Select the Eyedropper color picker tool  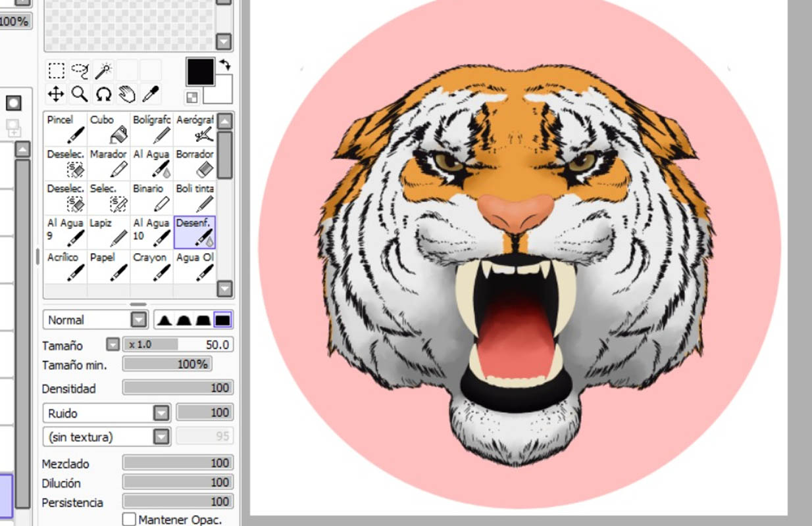[x=151, y=94]
